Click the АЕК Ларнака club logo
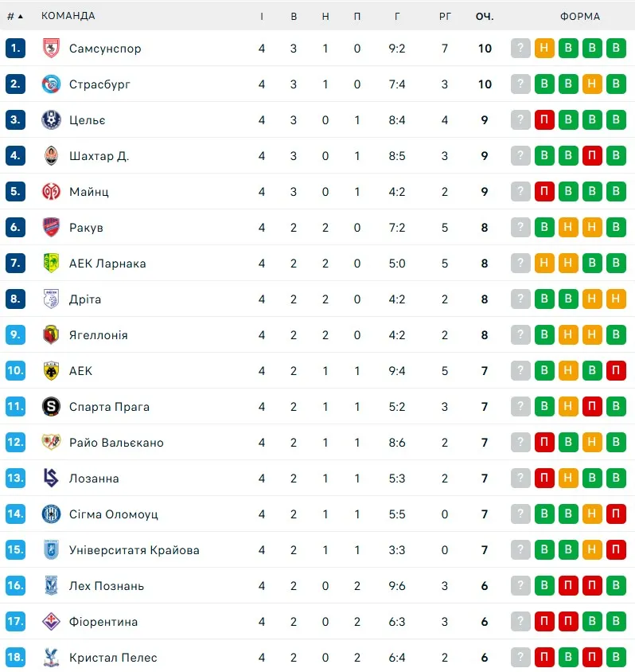Image resolution: width=635 pixels, height=672 pixels. (51, 264)
